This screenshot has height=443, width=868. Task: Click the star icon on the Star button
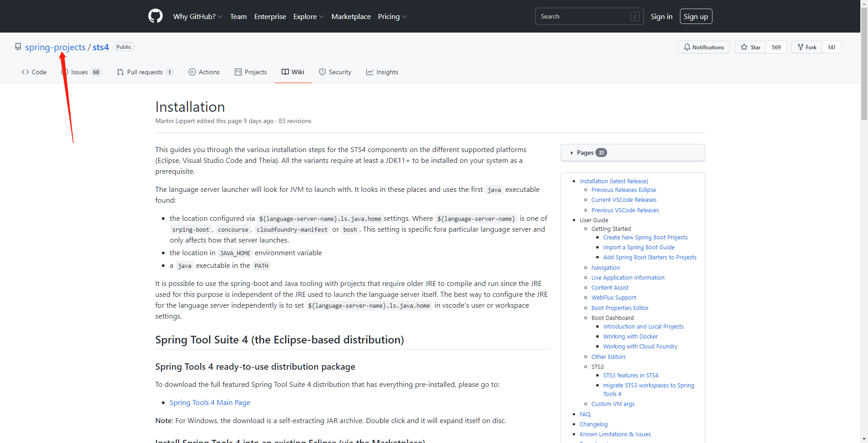click(744, 47)
